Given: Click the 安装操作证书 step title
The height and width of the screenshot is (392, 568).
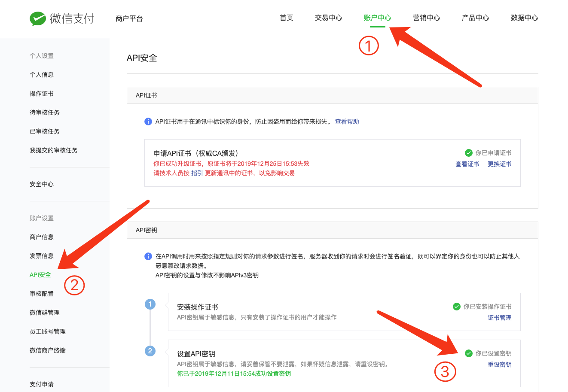Looking at the screenshot, I should (198, 307).
